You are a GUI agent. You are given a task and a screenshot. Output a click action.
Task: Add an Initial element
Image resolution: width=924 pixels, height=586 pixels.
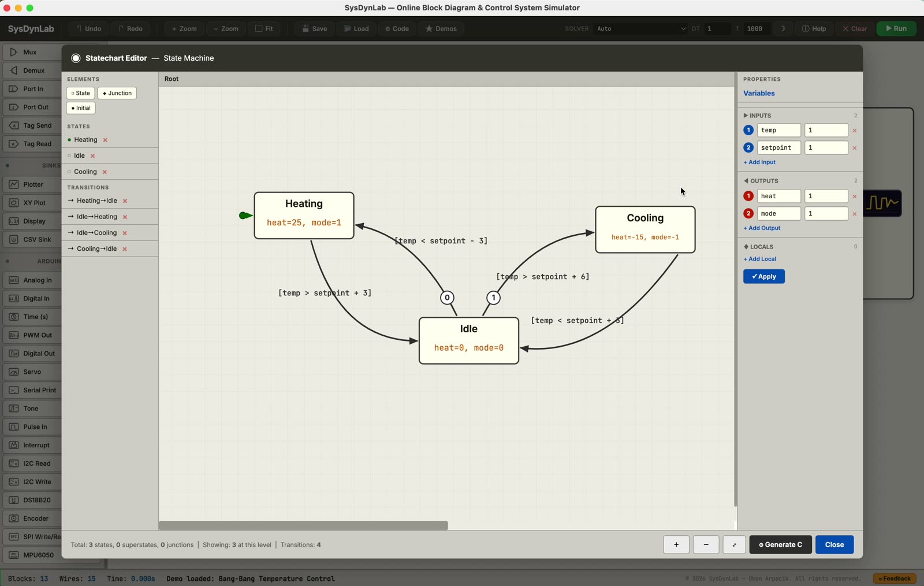tap(81, 108)
